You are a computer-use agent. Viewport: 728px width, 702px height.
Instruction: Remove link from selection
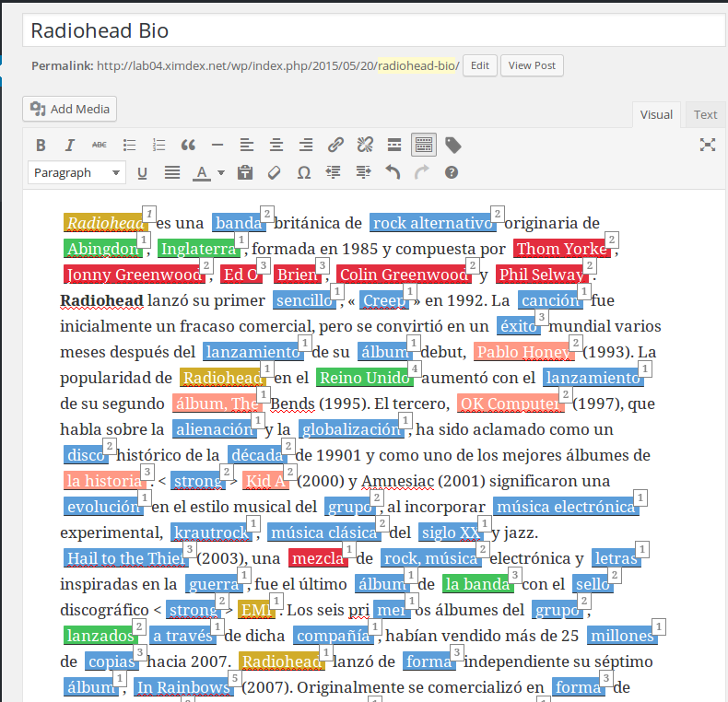click(365, 146)
